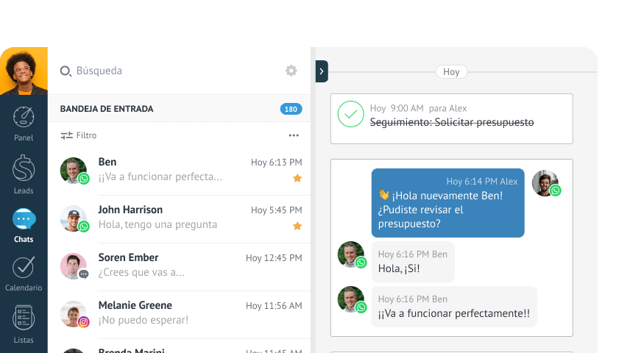Select the Soren Ember conversation

(x=181, y=265)
